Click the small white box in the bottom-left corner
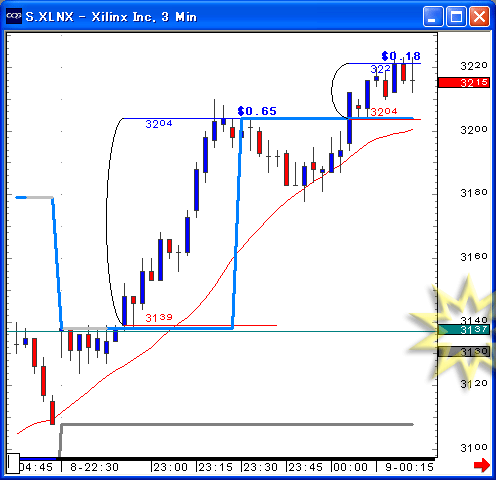 click(x=13, y=463)
